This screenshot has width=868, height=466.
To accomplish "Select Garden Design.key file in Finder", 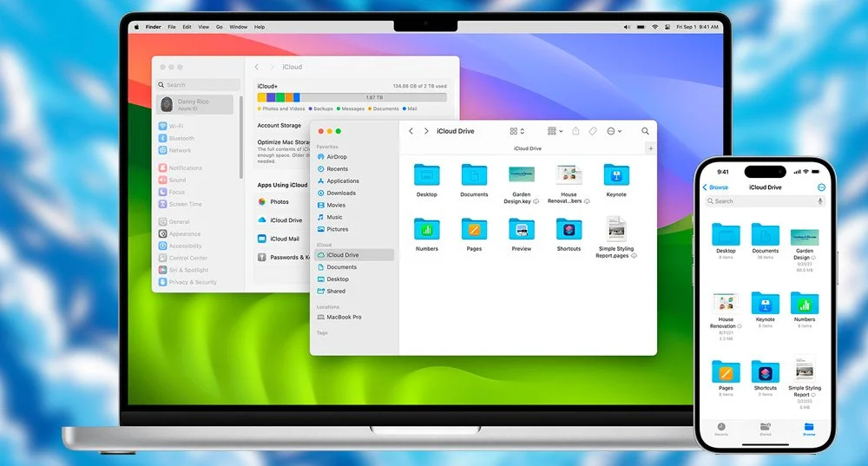I will click(x=522, y=175).
